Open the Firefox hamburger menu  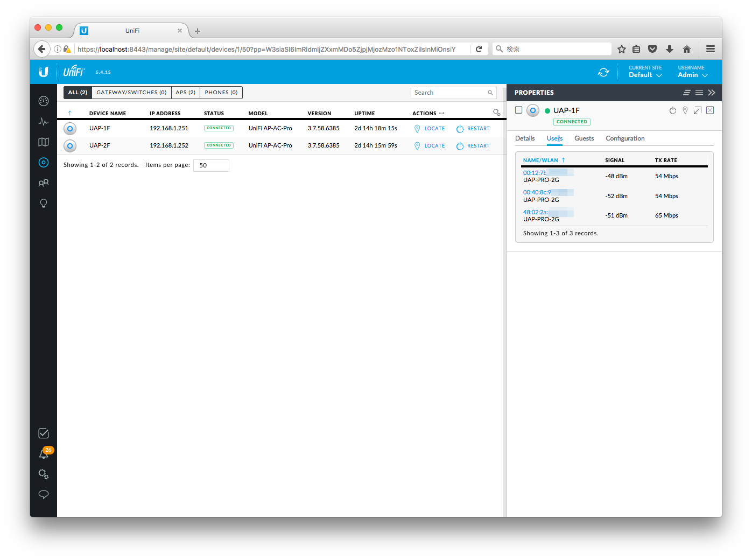click(x=711, y=49)
